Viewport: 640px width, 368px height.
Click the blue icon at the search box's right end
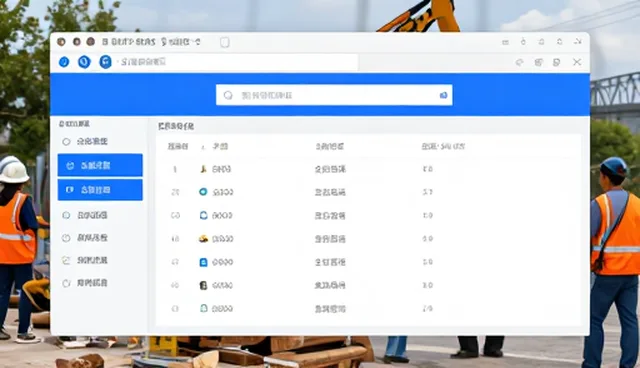[x=443, y=95]
